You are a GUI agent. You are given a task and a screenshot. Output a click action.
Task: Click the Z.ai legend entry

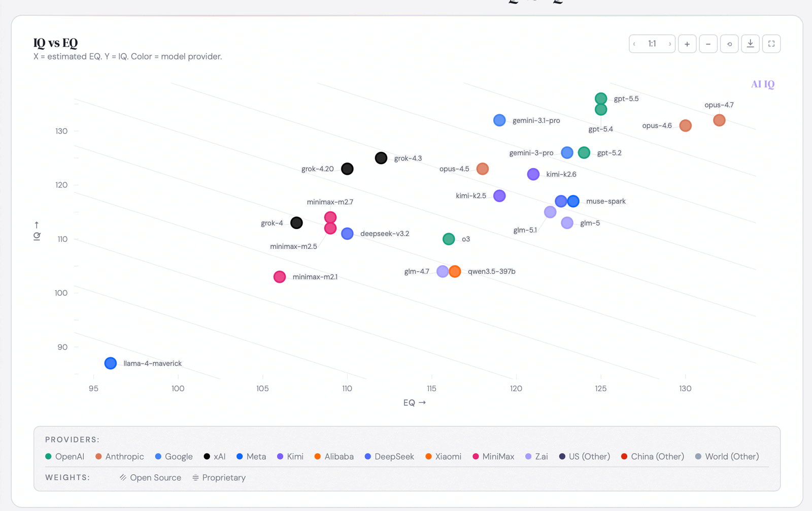click(536, 457)
